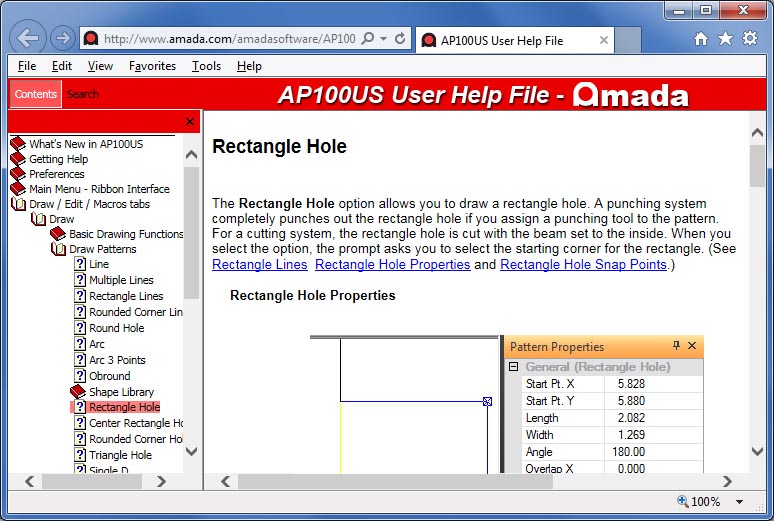Click the Rectangle Lines topic question-mark icon
The image size is (774, 521).
(80, 296)
